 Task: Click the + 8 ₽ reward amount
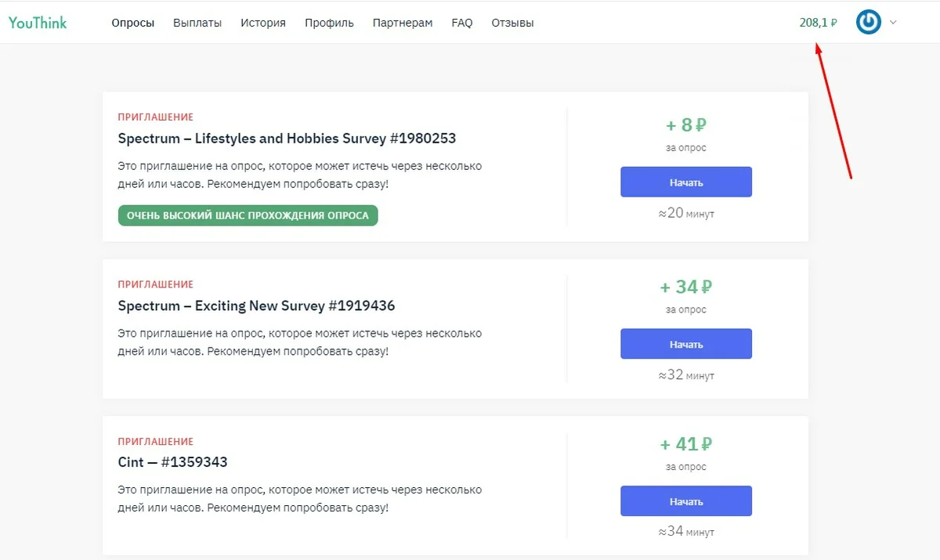point(686,125)
